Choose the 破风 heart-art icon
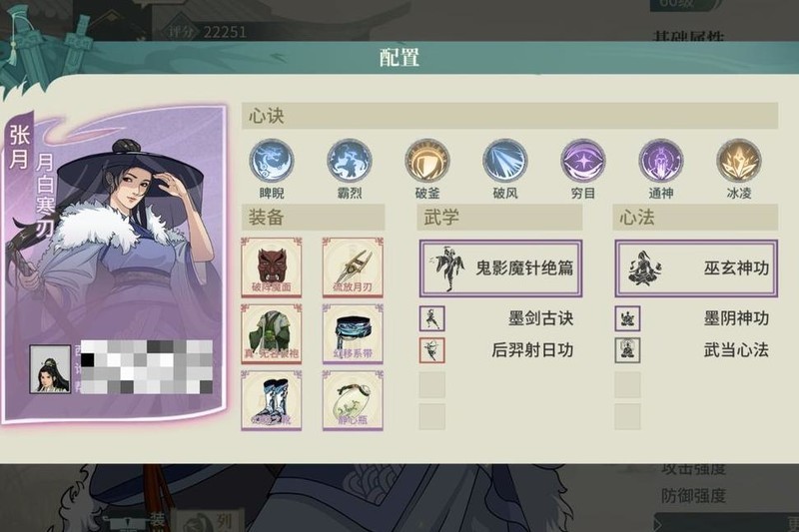 [x=505, y=162]
